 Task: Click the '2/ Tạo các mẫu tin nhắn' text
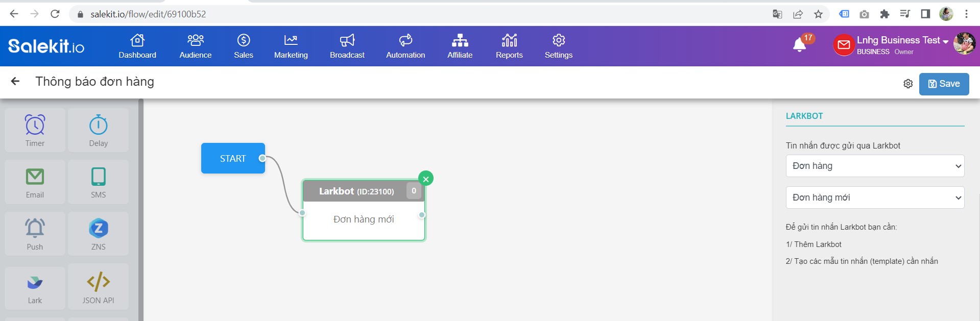point(862,261)
